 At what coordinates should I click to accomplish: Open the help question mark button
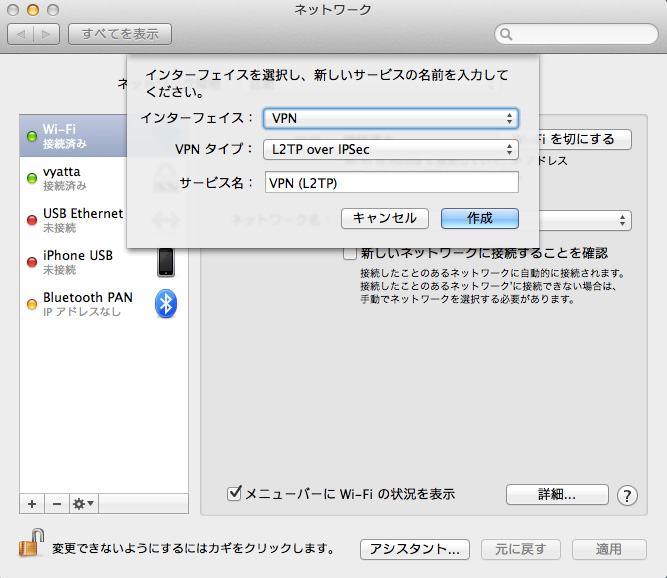coord(627,495)
